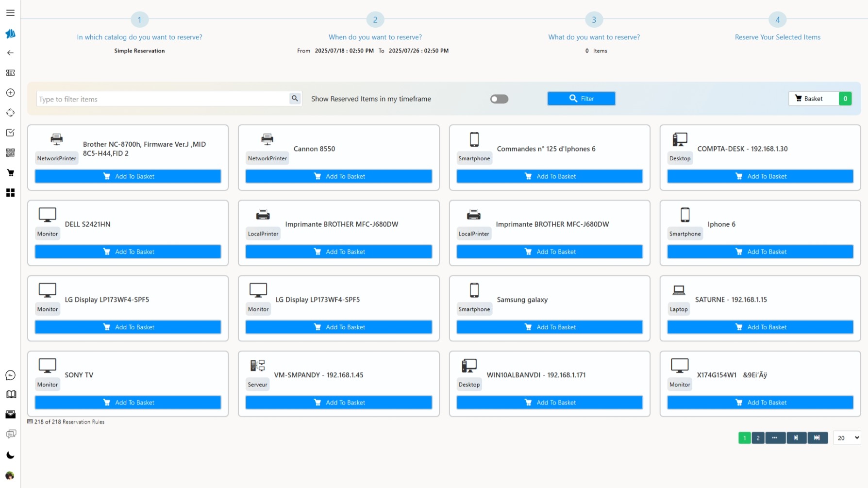
Task: Click the blue Filter button
Action: 581,99
